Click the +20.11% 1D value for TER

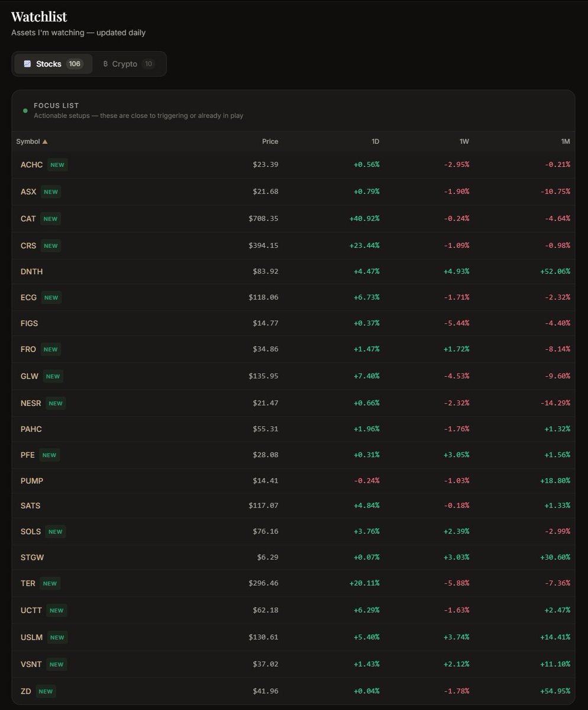[x=364, y=583]
